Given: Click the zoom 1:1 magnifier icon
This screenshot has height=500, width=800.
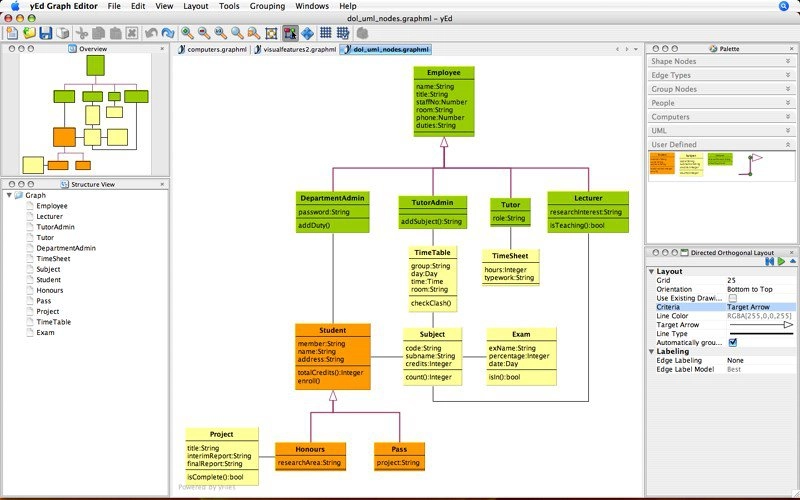Looking at the screenshot, I should 221,34.
